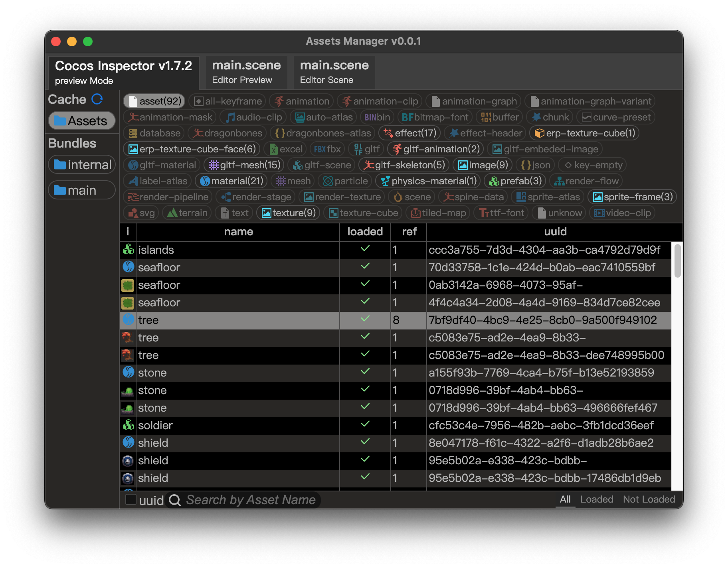The width and height of the screenshot is (728, 568).
Task: Click the "name" column header
Action: (238, 232)
